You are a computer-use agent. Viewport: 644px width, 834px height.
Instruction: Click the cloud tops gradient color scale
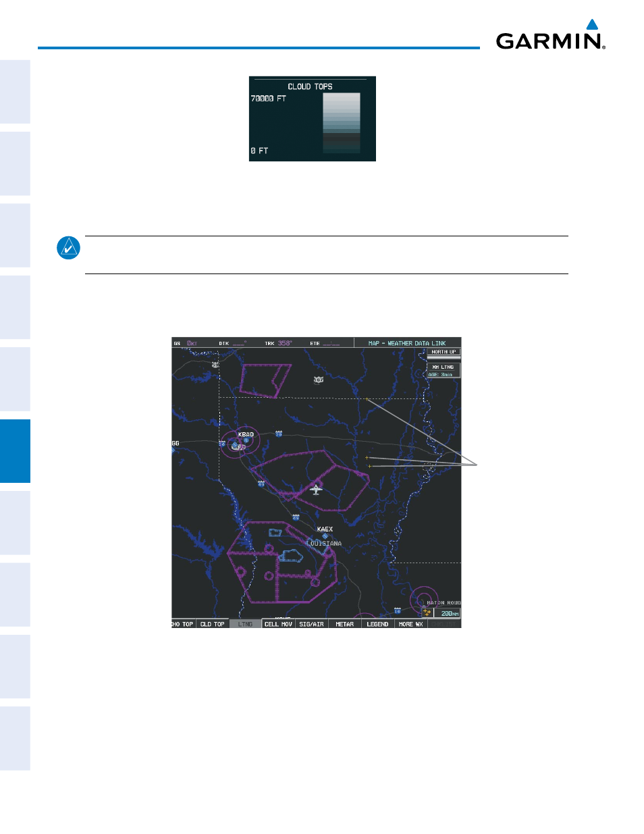[x=342, y=122]
